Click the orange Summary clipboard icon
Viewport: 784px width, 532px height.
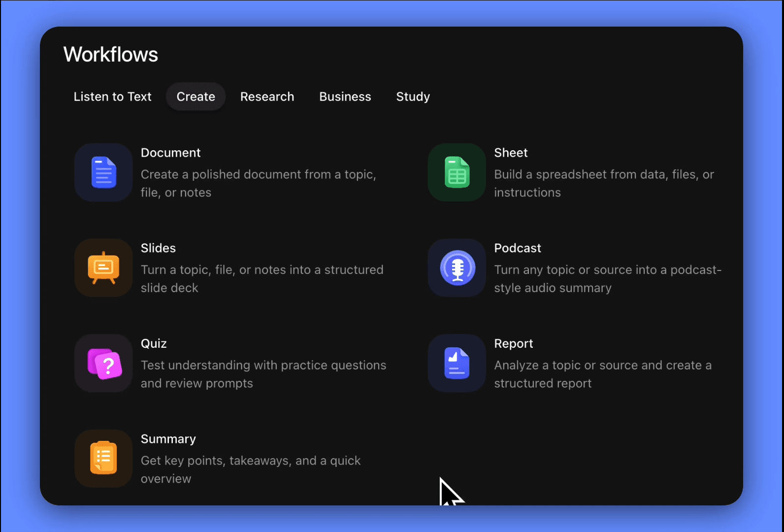(x=103, y=459)
